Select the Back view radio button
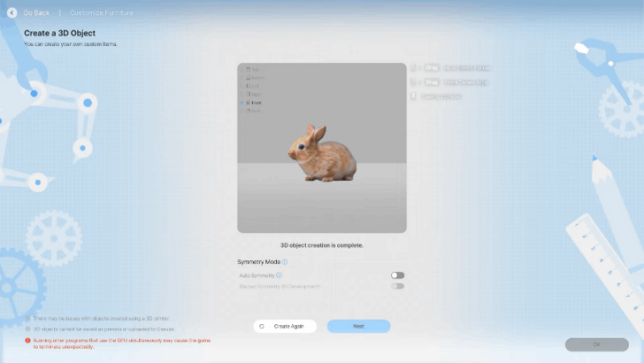The height and width of the screenshot is (363, 644). 241,111
